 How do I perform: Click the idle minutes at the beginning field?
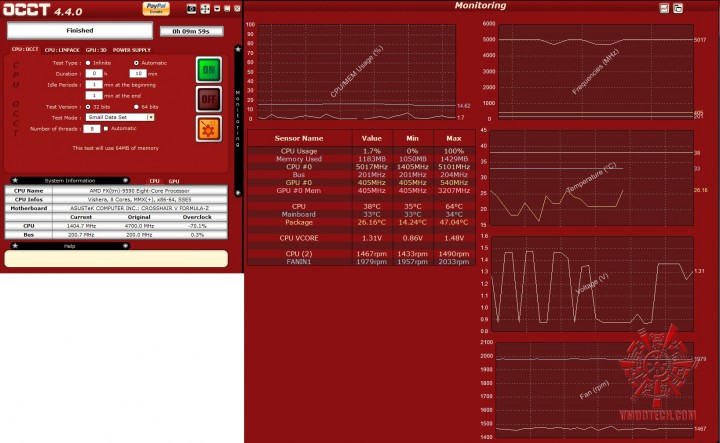tap(94, 84)
